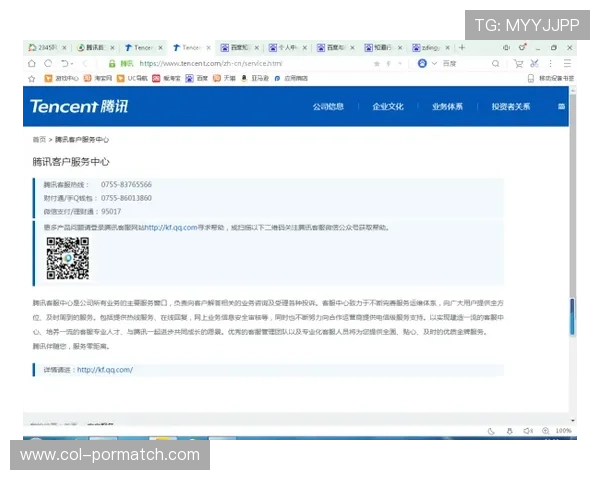Click the skin/theme shirt icon in title bar
The width and height of the screenshot is (600, 480).
522,47
